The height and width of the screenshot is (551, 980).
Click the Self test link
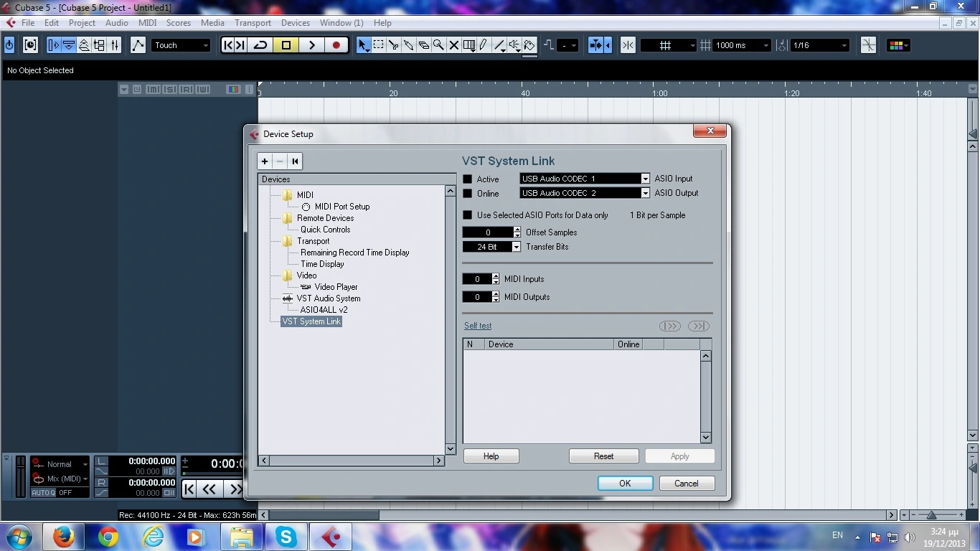click(478, 326)
